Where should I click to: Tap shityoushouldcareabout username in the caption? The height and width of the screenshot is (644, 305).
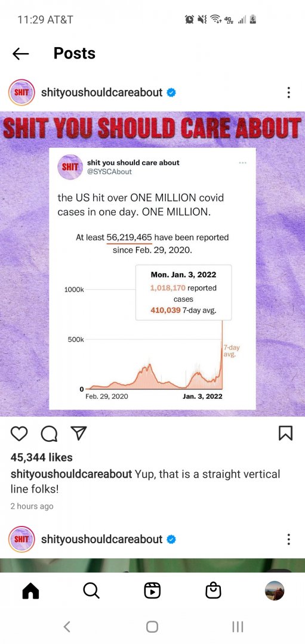(71, 474)
